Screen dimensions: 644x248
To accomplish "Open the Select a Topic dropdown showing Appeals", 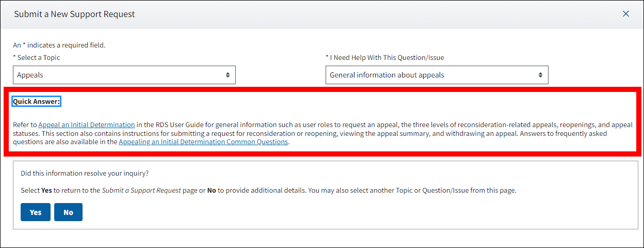I will pyautogui.click(x=124, y=75).
